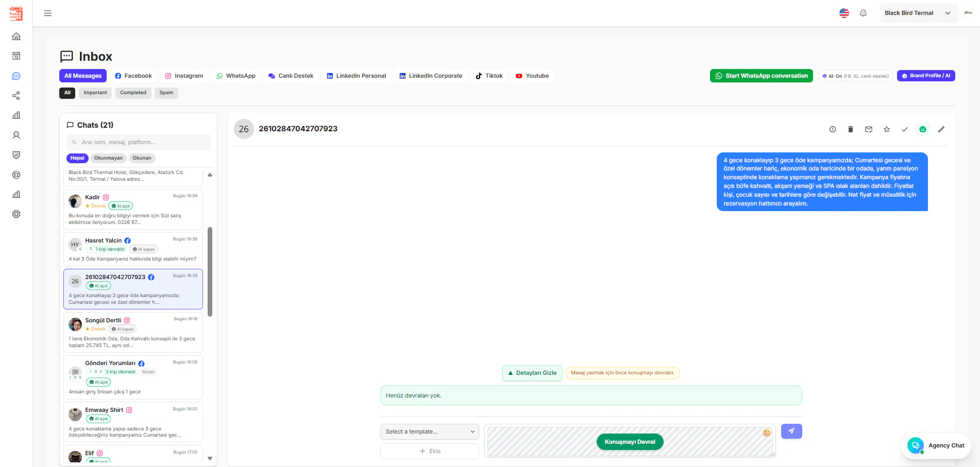
Task: Click chat list scrollbar down arrow
Action: 210,458
